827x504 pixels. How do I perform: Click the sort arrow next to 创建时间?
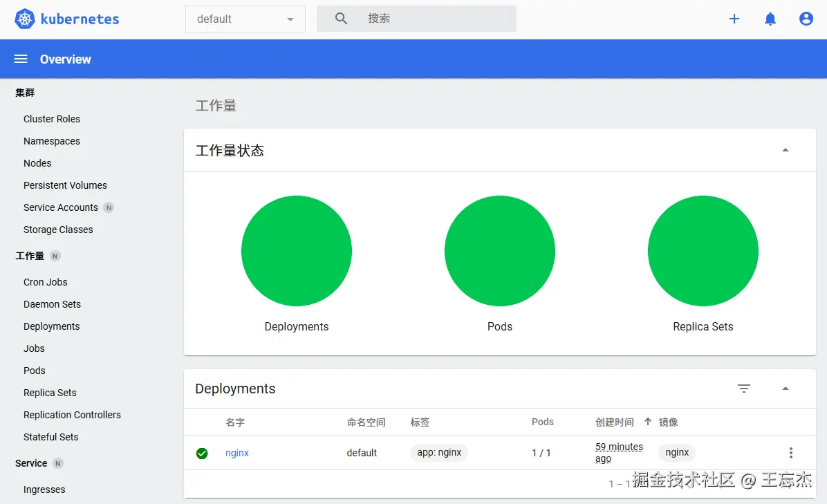648,422
